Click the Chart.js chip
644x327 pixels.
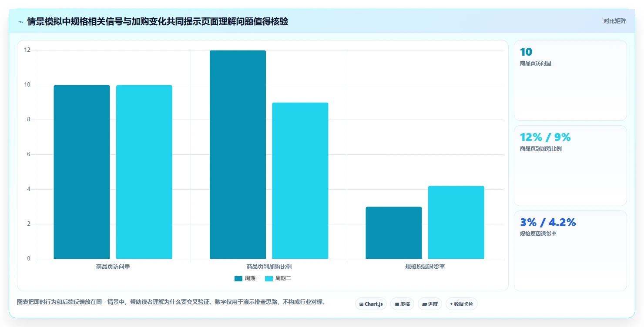coord(371,304)
